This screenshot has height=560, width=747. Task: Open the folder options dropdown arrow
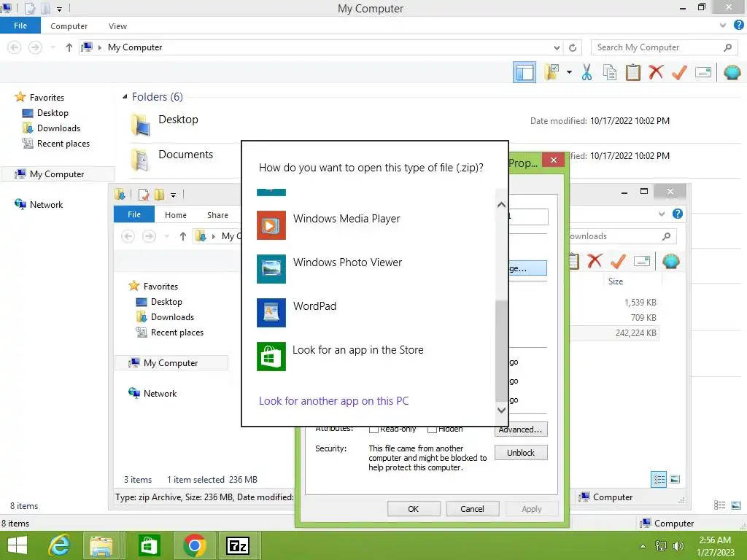569,72
